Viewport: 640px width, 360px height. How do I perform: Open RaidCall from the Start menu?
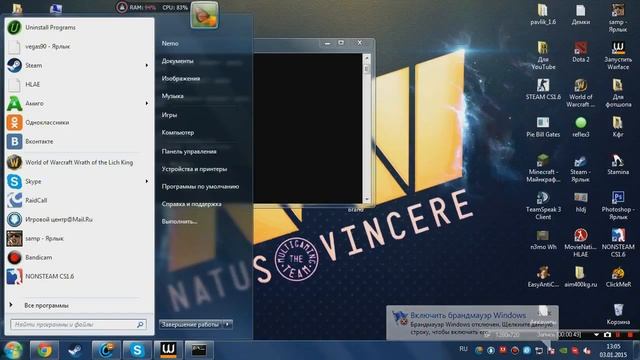point(78,200)
